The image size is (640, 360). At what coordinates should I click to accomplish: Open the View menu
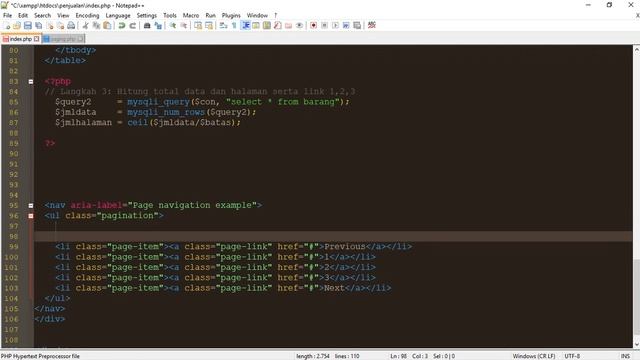[63, 16]
